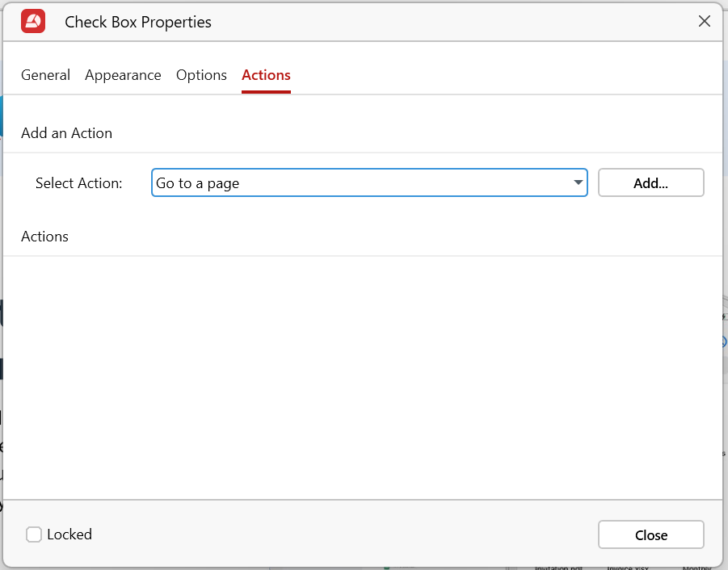Click the Locked checkbox label text

[69, 534]
